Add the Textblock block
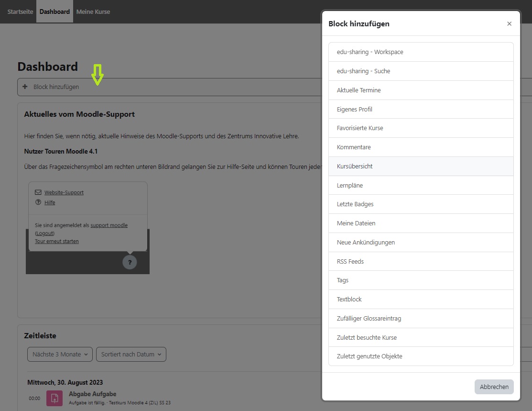532x411 pixels. [349, 299]
